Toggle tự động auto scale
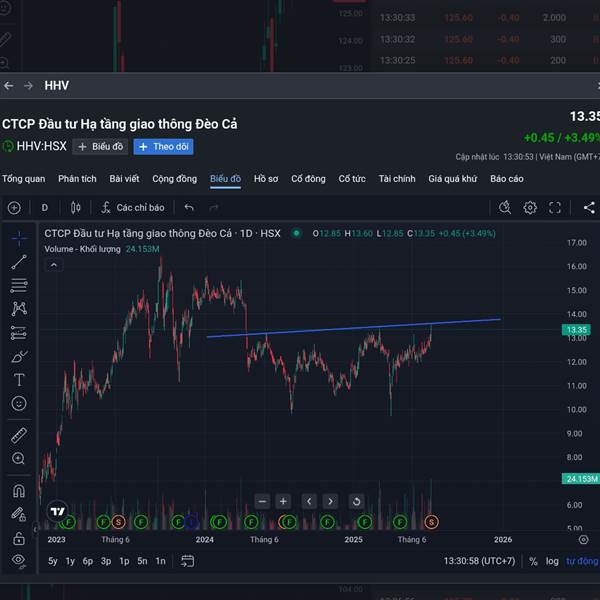The height and width of the screenshot is (600, 600). point(582,561)
